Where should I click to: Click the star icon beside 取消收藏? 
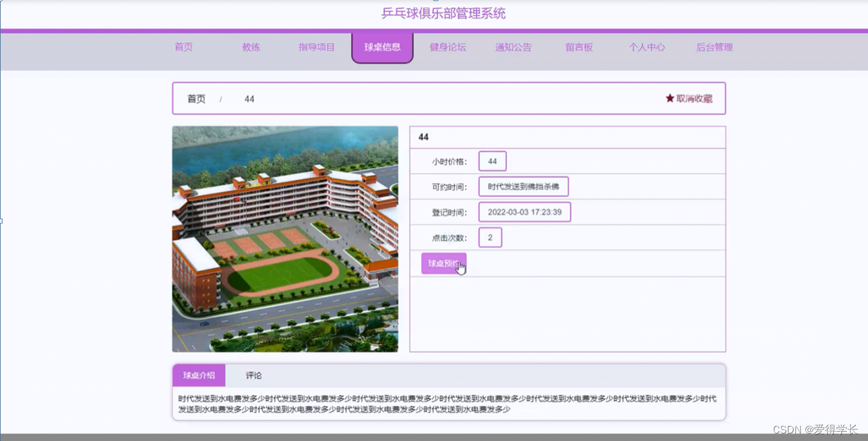(x=670, y=98)
